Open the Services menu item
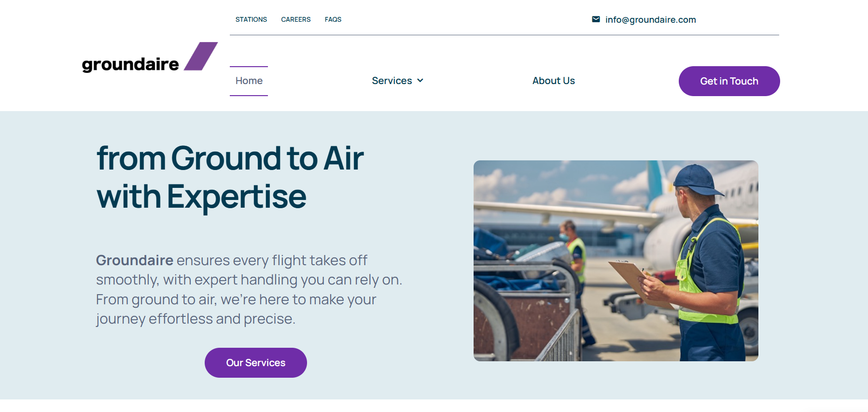The width and height of the screenshot is (868, 412). pos(392,81)
